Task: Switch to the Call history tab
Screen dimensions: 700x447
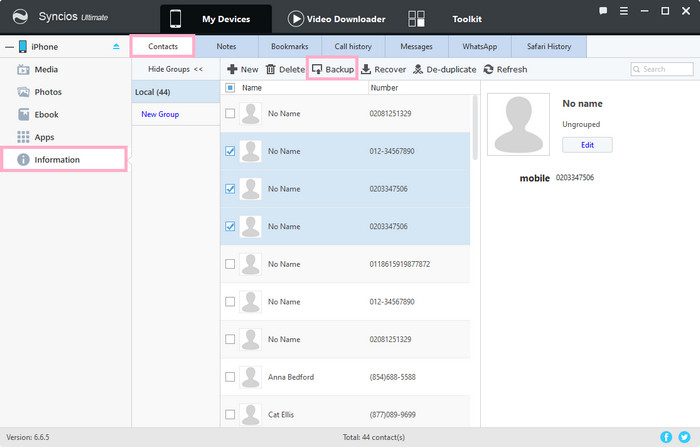Action: (x=353, y=46)
